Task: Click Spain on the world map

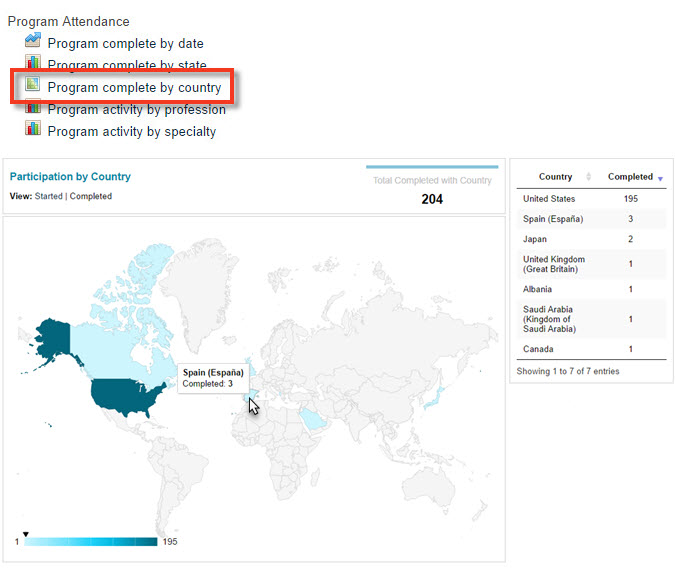Action: pyautogui.click(x=250, y=396)
